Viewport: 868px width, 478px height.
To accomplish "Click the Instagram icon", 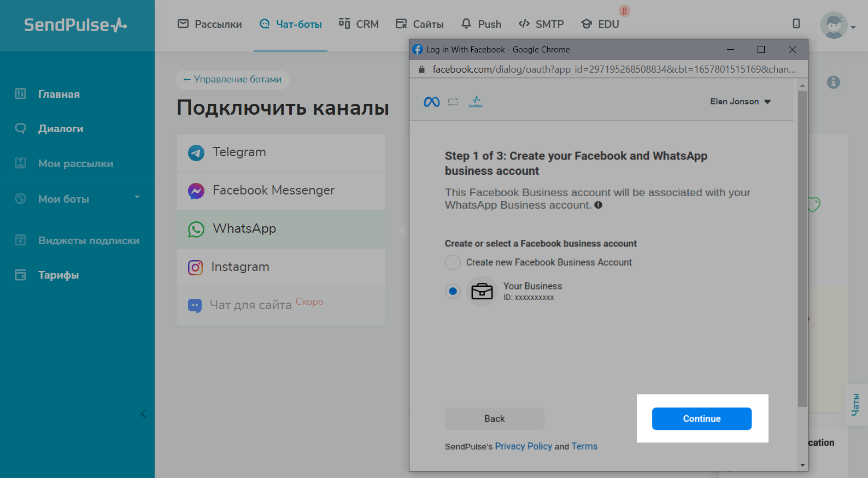I will point(196,267).
